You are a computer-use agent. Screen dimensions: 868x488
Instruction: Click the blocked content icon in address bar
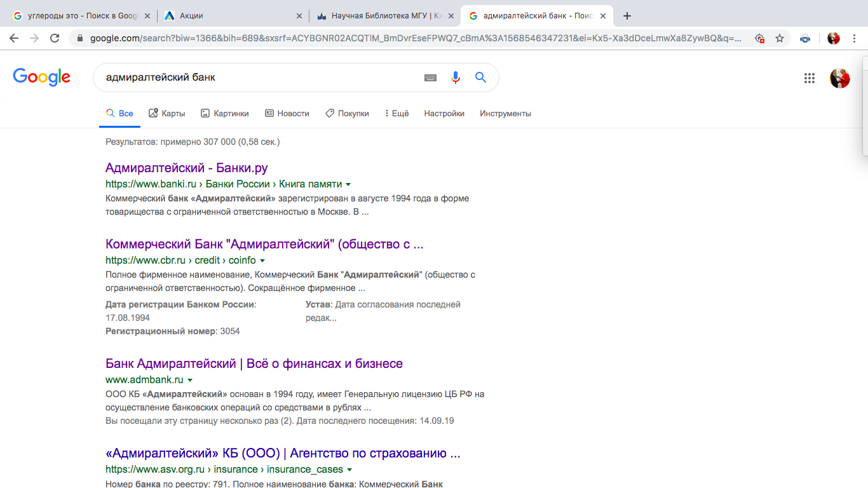[x=759, y=38]
